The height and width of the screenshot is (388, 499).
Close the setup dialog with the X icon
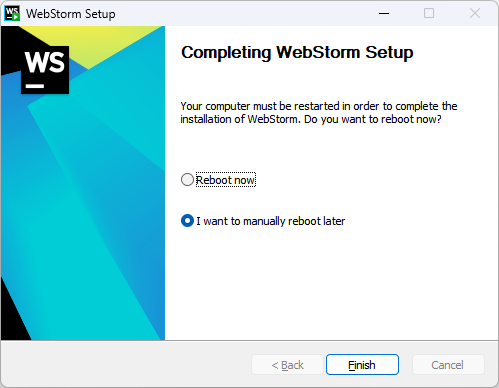475,14
